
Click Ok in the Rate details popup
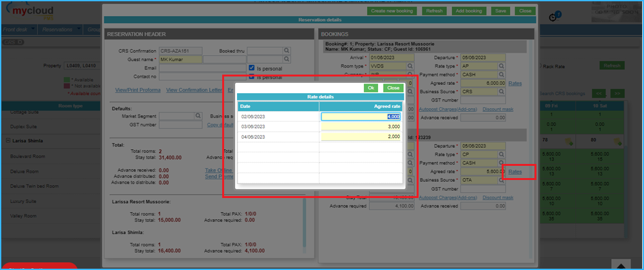click(371, 87)
